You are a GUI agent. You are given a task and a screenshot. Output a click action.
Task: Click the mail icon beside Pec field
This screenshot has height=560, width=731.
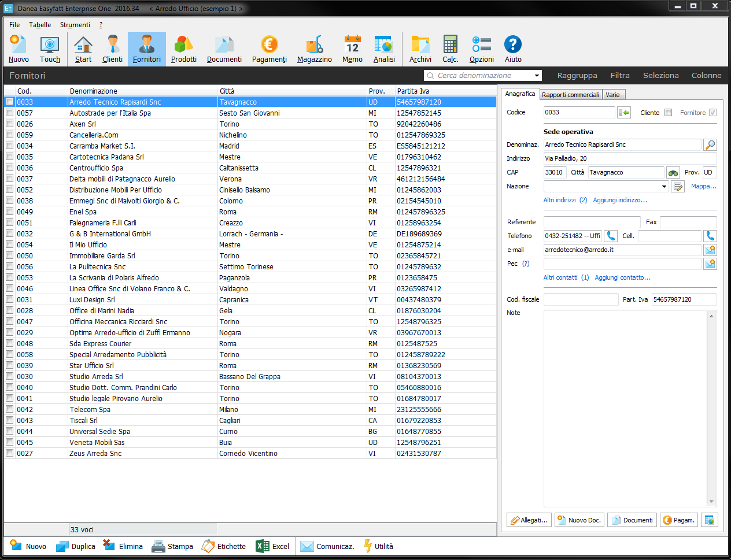tap(710, 264)
